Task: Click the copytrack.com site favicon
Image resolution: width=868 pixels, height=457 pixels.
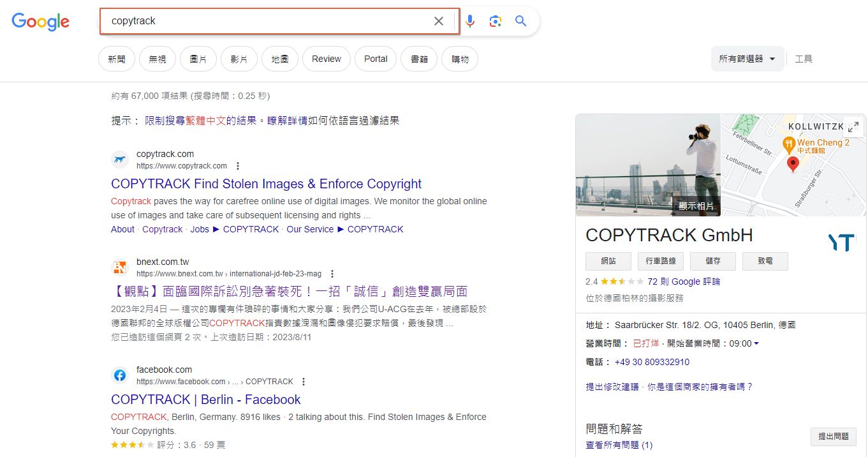Action: [x=119, y=160]
